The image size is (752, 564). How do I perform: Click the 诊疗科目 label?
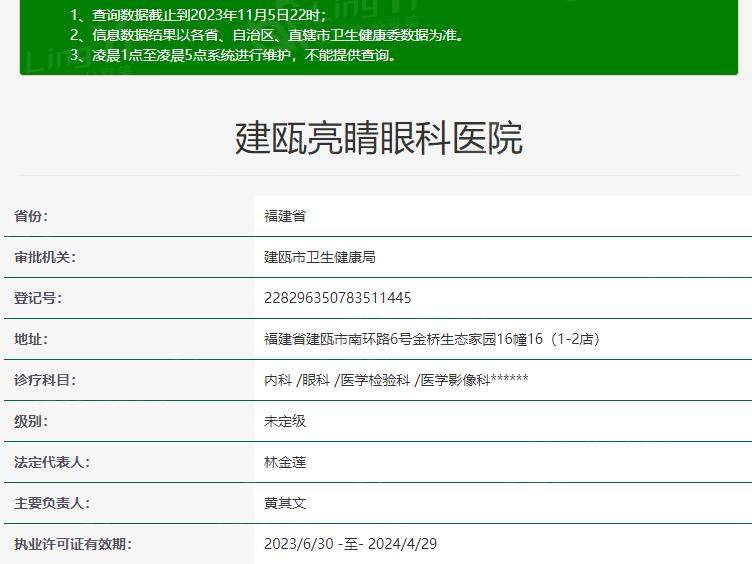[45, 380]
